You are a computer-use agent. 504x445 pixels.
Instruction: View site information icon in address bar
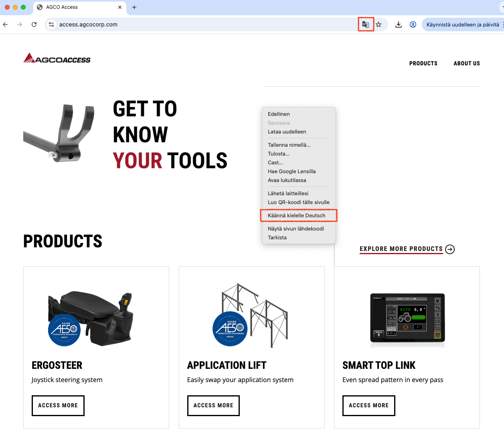[x=51, y=24]
